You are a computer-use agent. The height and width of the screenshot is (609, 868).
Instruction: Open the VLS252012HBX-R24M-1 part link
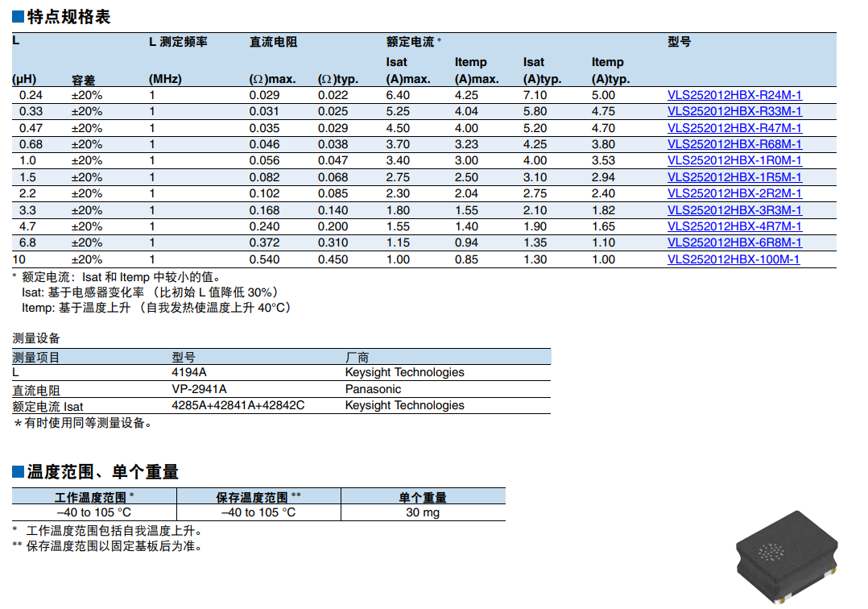coord(734,95)
